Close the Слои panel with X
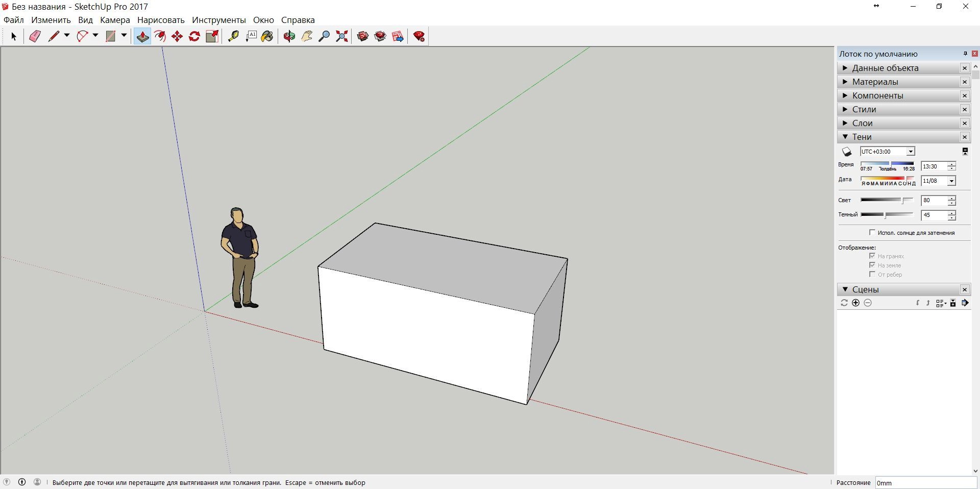 coord(965,123)
